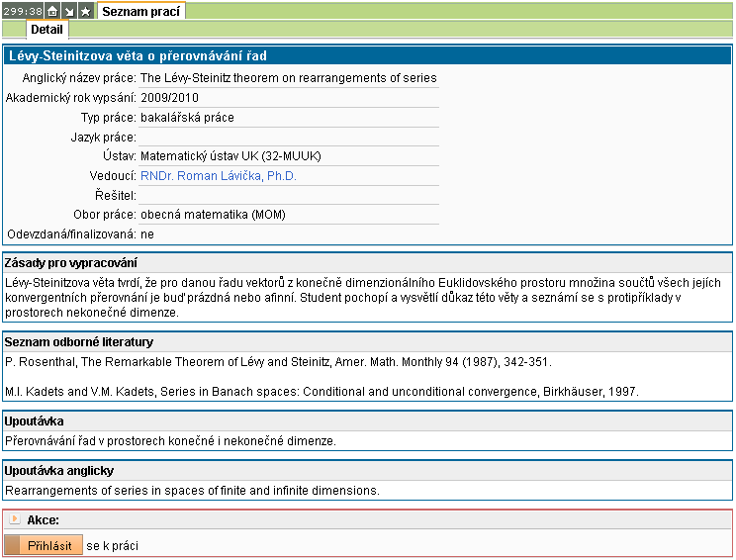The image size is (736, 560).
Task: Open the Seznam prací tab
Action: (x=139, y=11)
